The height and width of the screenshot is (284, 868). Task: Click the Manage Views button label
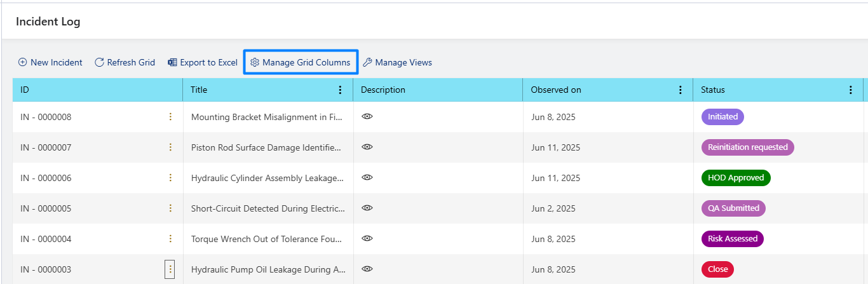coord(403,62)
